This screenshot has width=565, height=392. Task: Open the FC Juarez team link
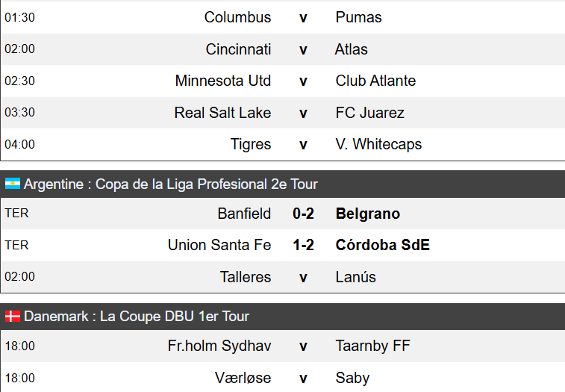tap(369, 113)
